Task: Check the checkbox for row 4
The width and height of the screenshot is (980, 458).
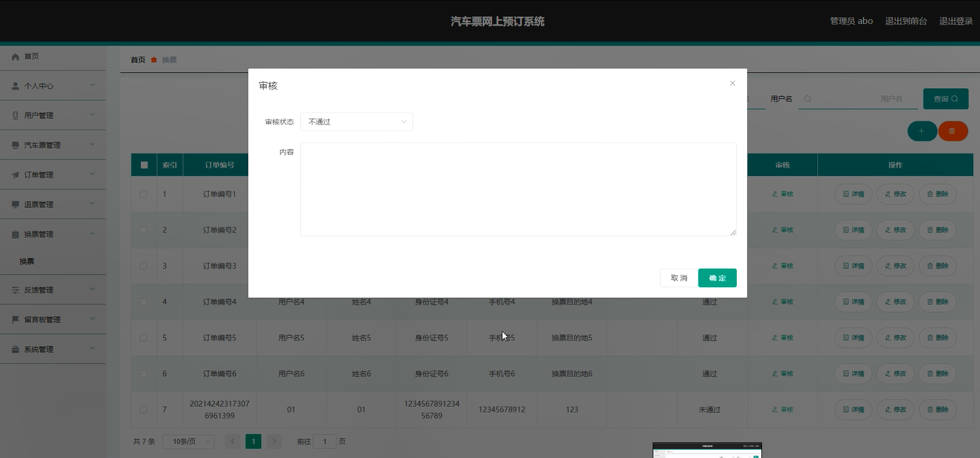Action: coord(144,302)
